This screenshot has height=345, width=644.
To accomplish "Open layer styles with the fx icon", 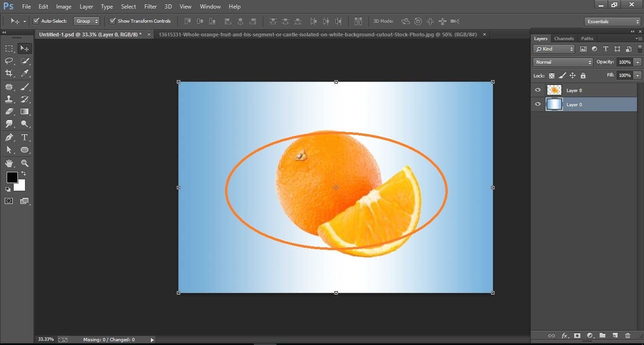I will click(x=565, y=336).
